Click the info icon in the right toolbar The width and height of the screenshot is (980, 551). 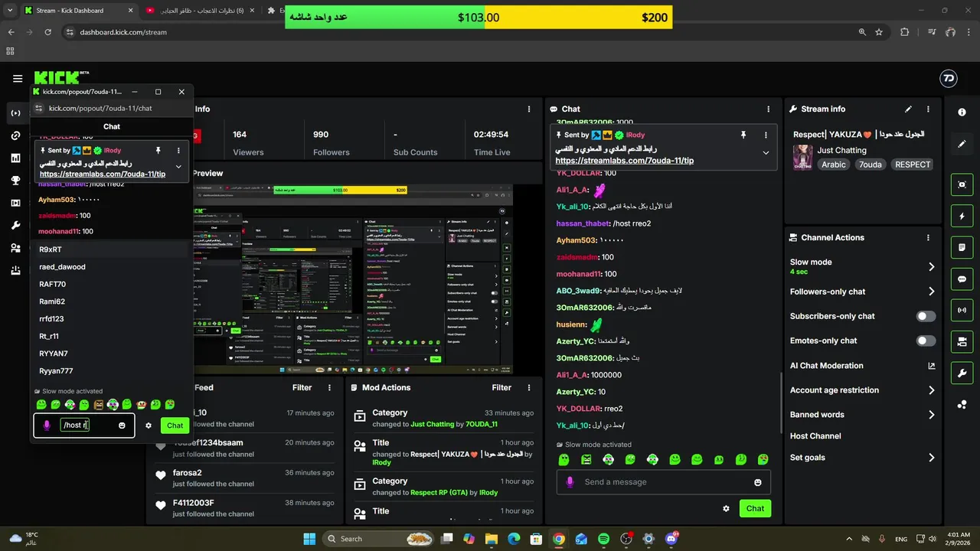962,112
